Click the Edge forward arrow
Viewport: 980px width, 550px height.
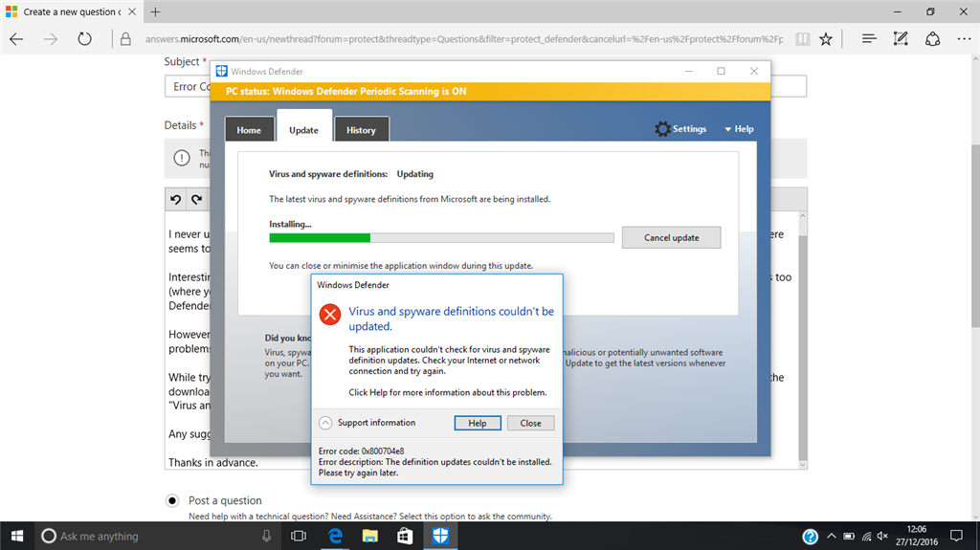[x=51, y=39]
